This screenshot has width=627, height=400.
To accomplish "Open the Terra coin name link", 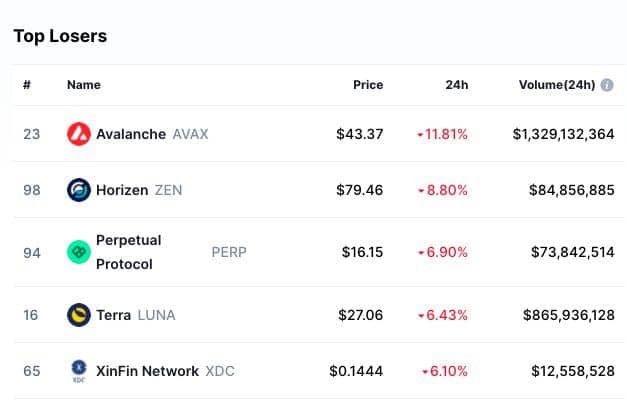I will coord(114,315).
